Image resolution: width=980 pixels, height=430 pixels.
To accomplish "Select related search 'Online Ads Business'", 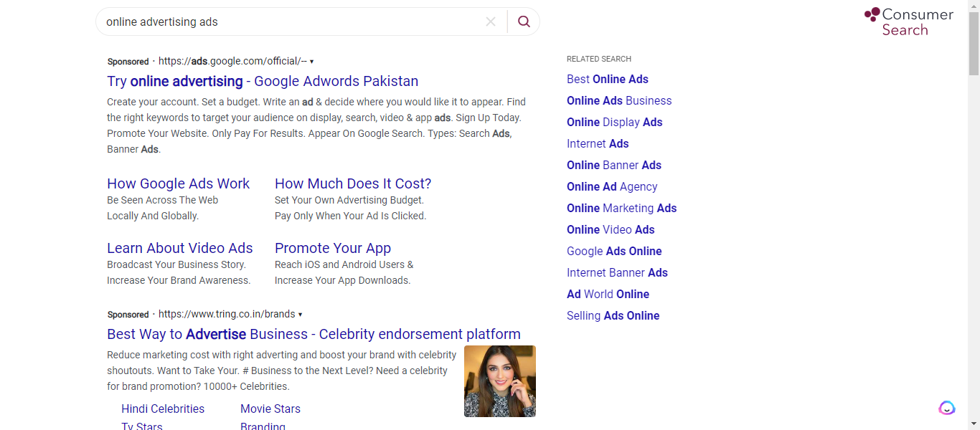I will coord(619,100).
